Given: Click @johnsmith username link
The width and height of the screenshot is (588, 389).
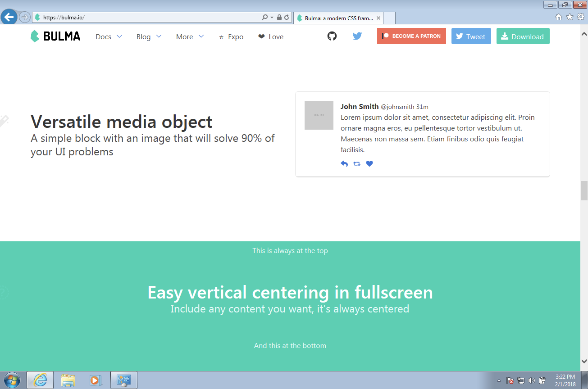Looking at the screenshot, I should (x=398, y=106).
